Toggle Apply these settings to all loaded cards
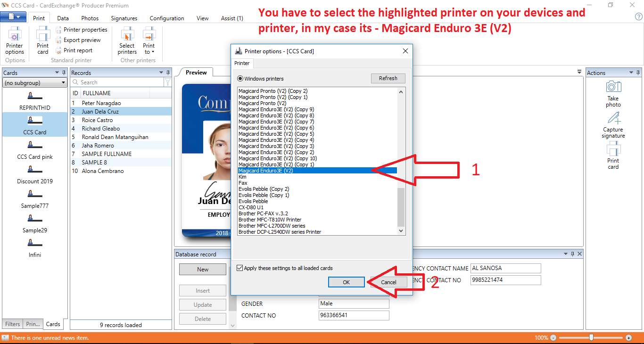Image resolution: width=644 pixels, height=344 pixels. point(240,268)
